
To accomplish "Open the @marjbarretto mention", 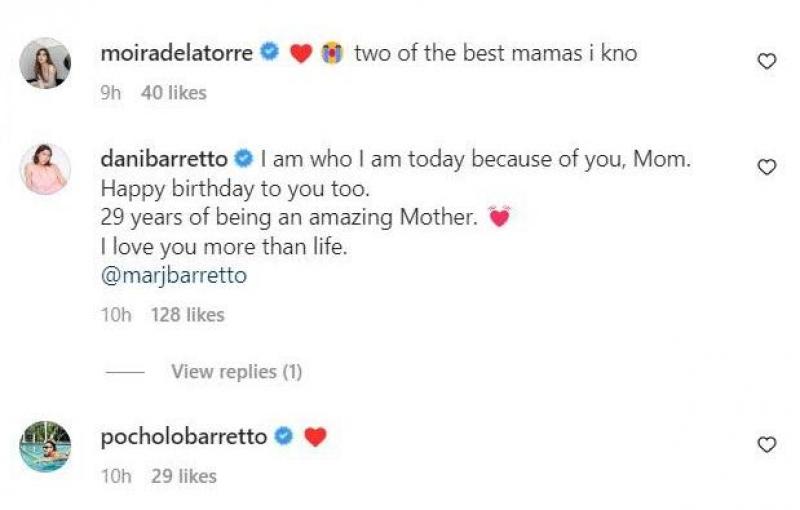I will 173,276.
